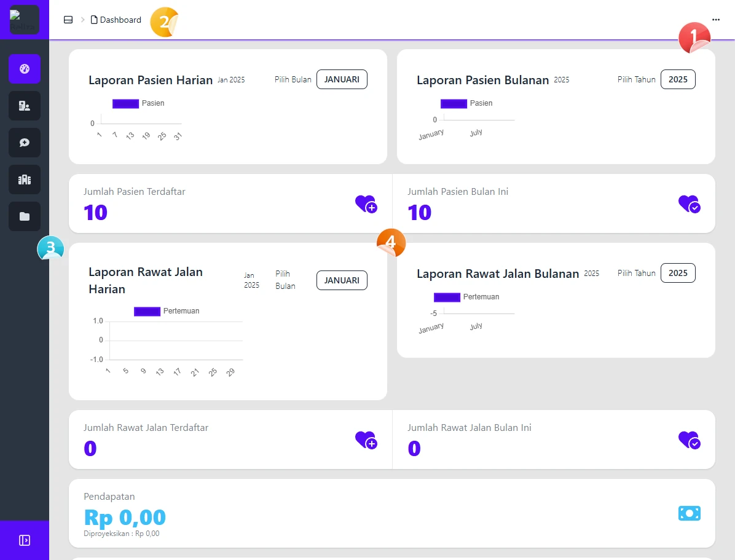This screenshot has width=735, height=560.
Task: Expand sidebar using bottom-left panel icon
Action: click(25, 540)
